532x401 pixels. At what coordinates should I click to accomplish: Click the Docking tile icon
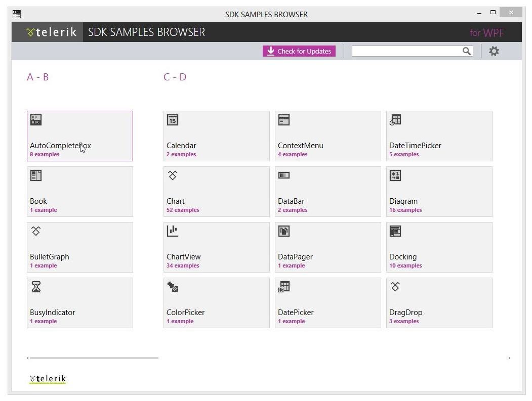point(395,231)
